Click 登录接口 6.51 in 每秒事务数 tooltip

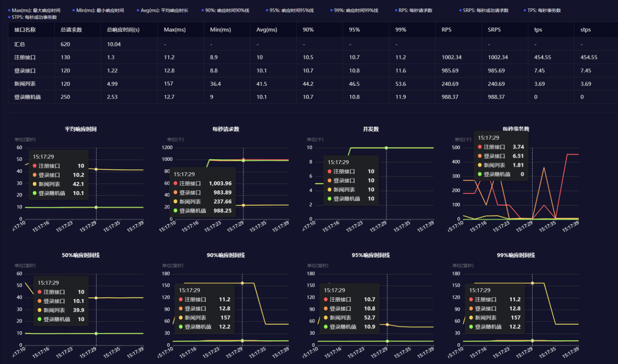pyautogui.click(x=500, y=156)
